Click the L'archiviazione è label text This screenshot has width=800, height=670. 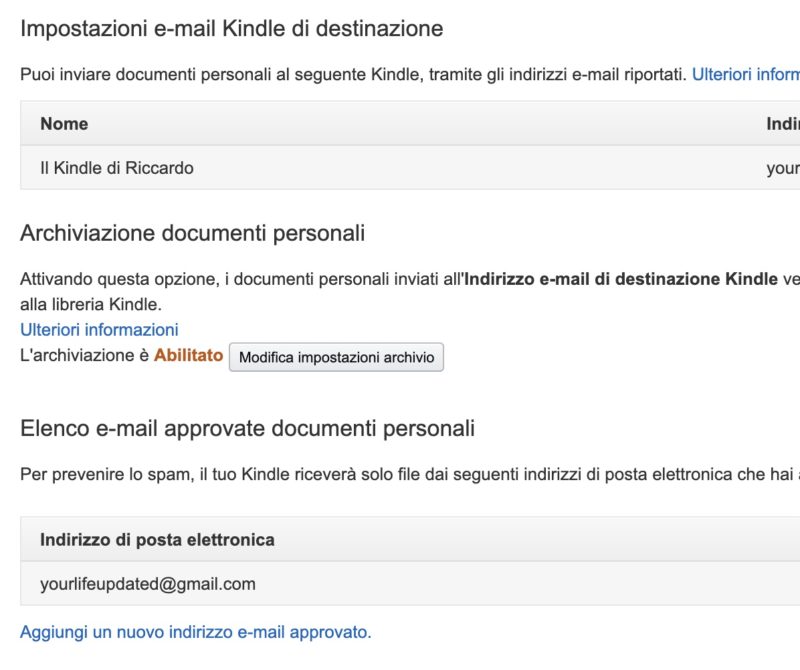(x=84, y=356)
